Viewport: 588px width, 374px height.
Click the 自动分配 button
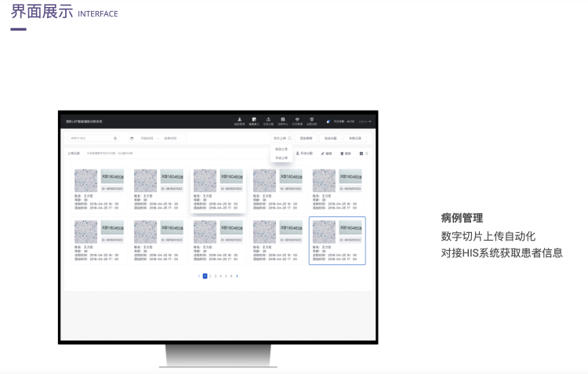330,139
